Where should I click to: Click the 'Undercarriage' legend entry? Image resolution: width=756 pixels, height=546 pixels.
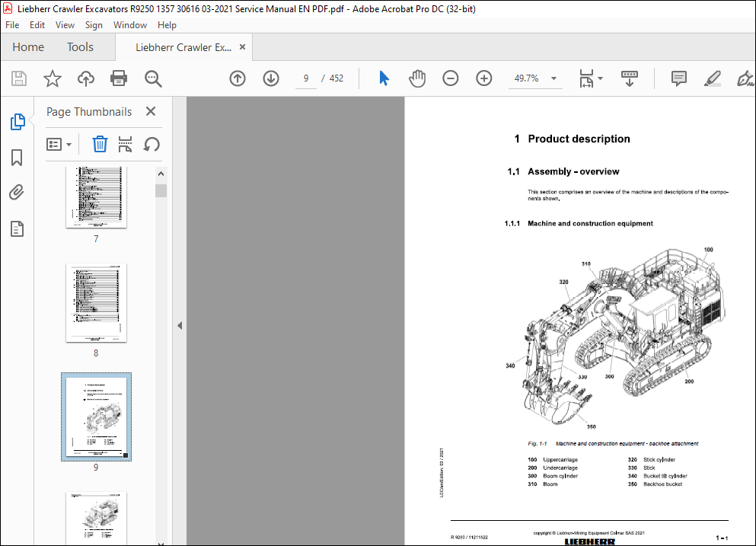560,468
